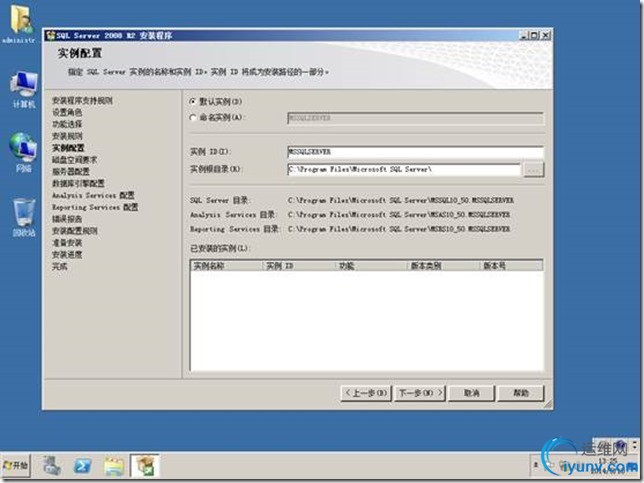The width and height of the screenshot is (644, 483).
Task: Click the 取消 cancel button
Action: pos(472,393)
